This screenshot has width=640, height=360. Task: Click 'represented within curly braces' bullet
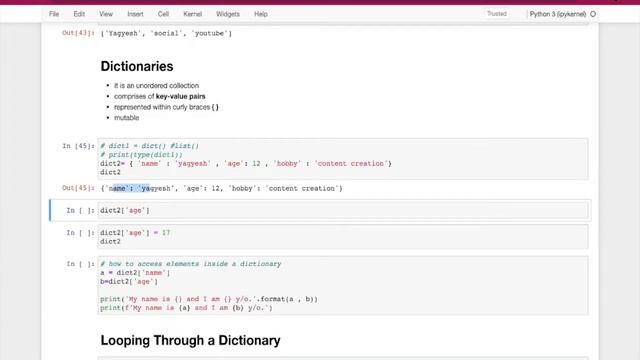click(166, 107)
